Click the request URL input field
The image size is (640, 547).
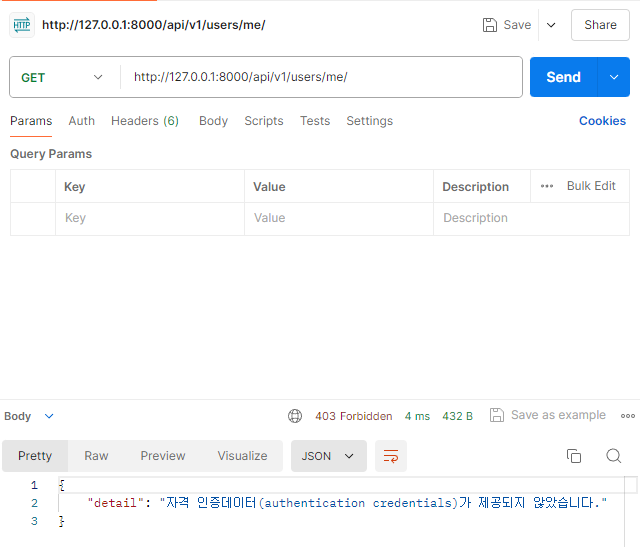click(x=321, y=77)
